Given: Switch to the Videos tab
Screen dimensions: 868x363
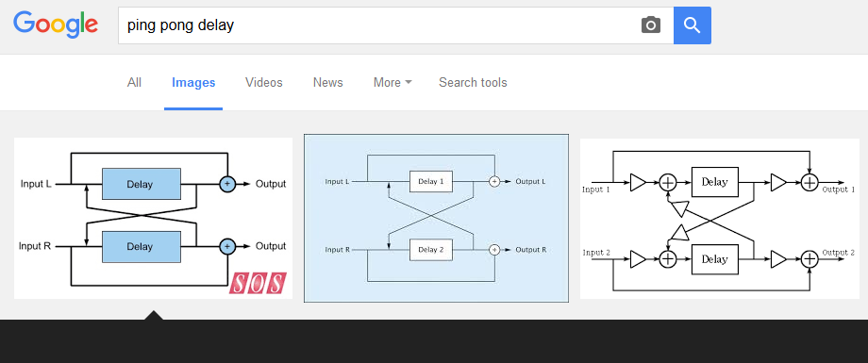Looking at the screenshot, I should (264, 82).
